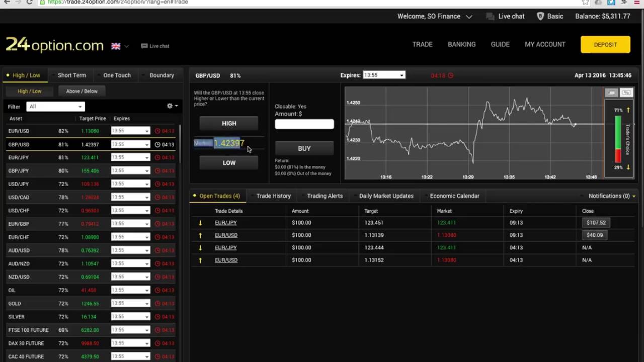Open expiry dropdown for SILVER row
Image resolution: width=644 pixels, height=362 pixels.
click(x=130, y=317)
